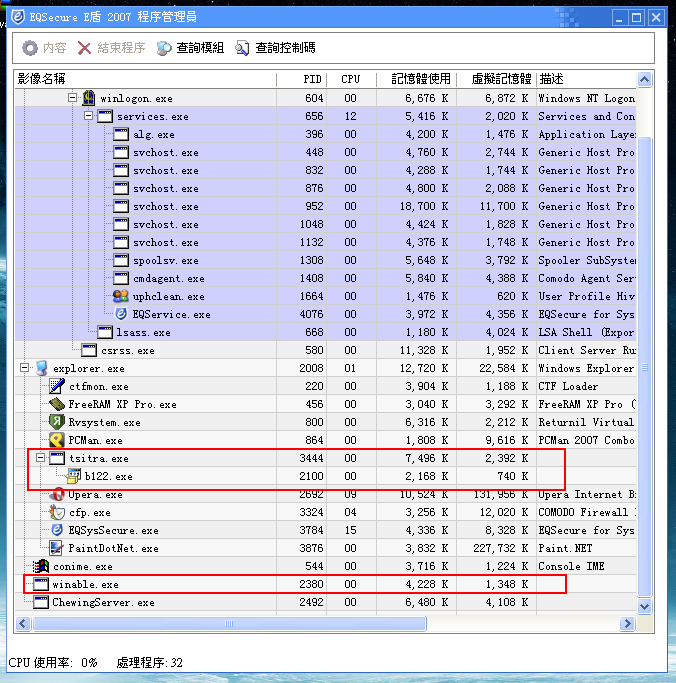This screenshot has width=676, height=683.
Task: Collapse the winlogon.exe tree node
Action: 73,99
